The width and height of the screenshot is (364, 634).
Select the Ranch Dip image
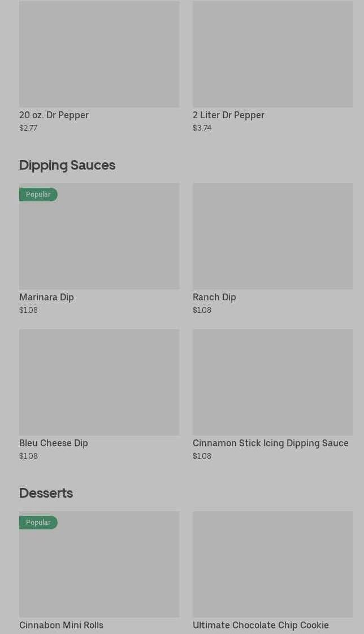(272, 236)
